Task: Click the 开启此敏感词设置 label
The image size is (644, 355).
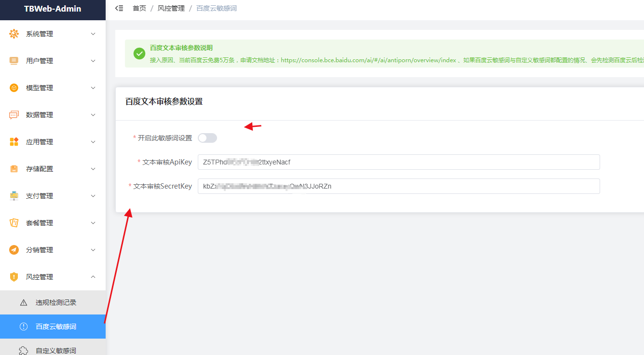Action: point(165,138)
